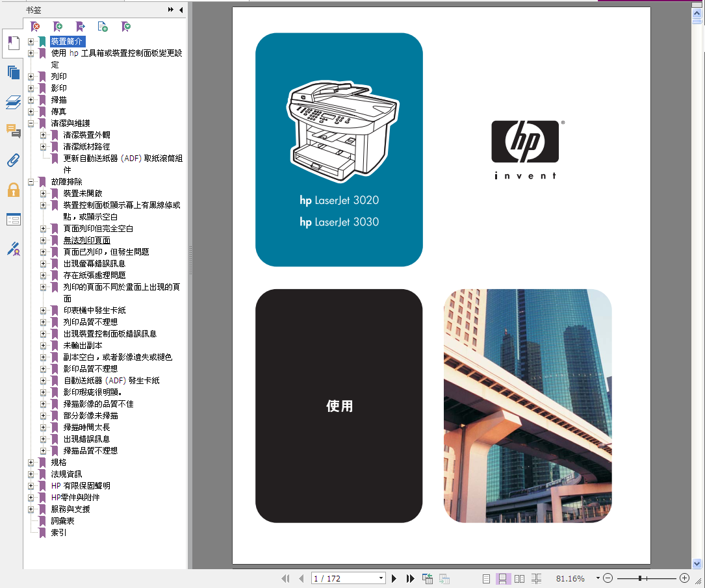Expand the 裝置簡介 bookmark

[x=31, y=42]
